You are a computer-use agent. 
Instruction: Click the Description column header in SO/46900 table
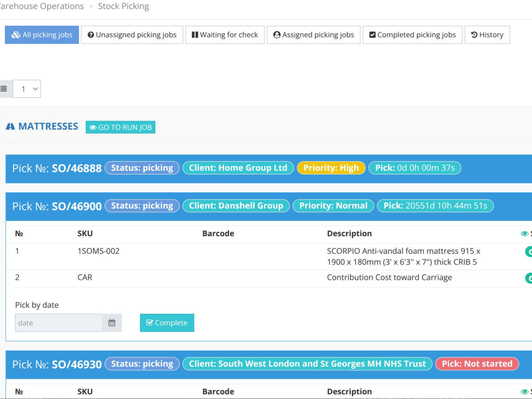350,234
